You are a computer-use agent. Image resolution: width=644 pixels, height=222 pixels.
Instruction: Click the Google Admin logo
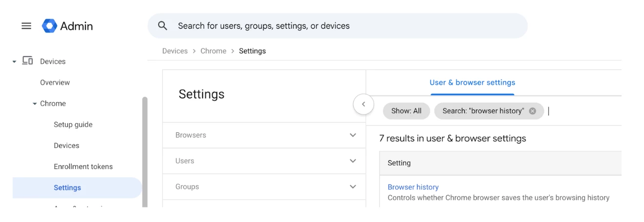point(50,26)
